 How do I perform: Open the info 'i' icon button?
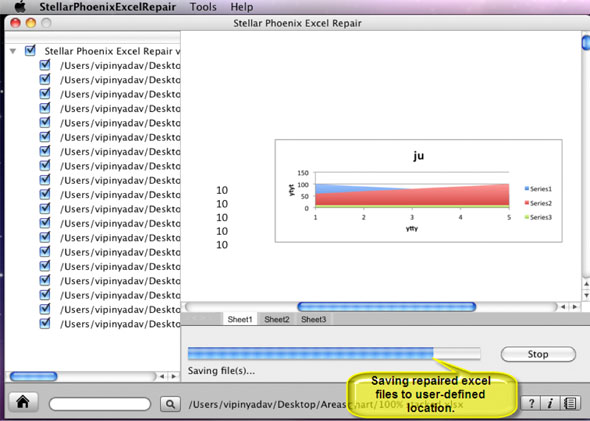click(550, 404)
